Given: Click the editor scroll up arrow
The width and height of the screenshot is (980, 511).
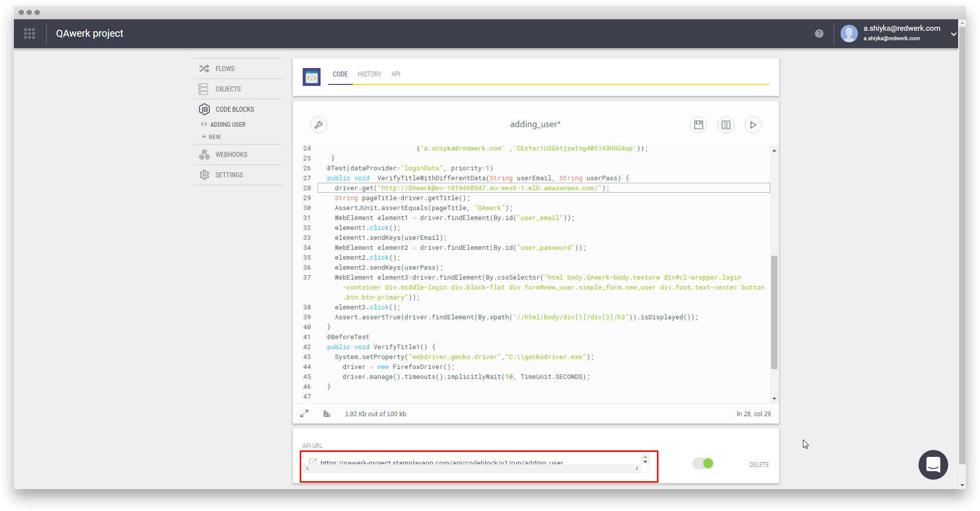Looking at the screenshot, I should (x=774, y=150).
